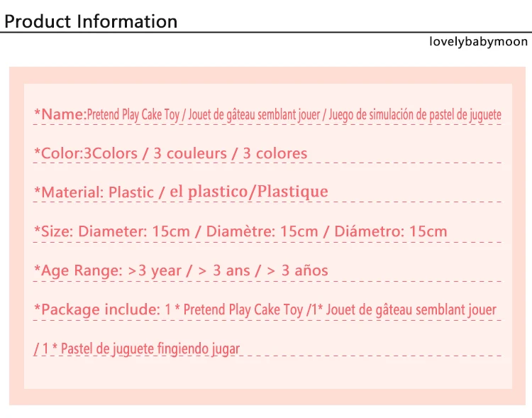Select the *Material: Plastic text
Viewport: 532px width, 418px height.
[x=94, y=192]
